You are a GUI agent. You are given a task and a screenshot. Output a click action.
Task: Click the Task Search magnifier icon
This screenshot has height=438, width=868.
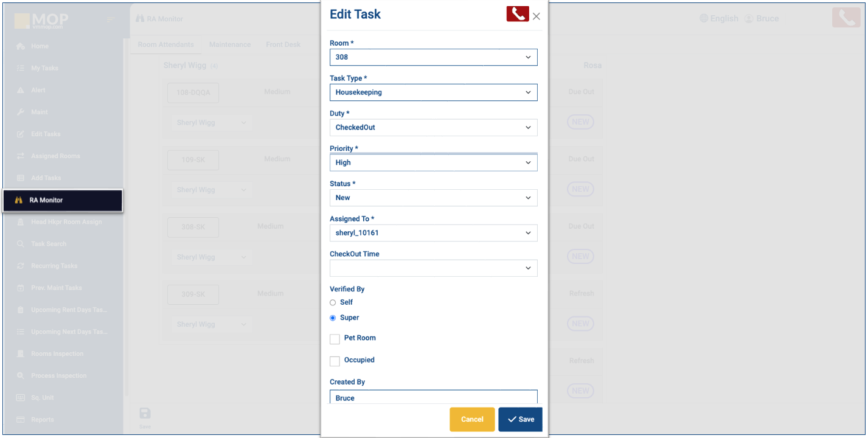click(21, 244)
